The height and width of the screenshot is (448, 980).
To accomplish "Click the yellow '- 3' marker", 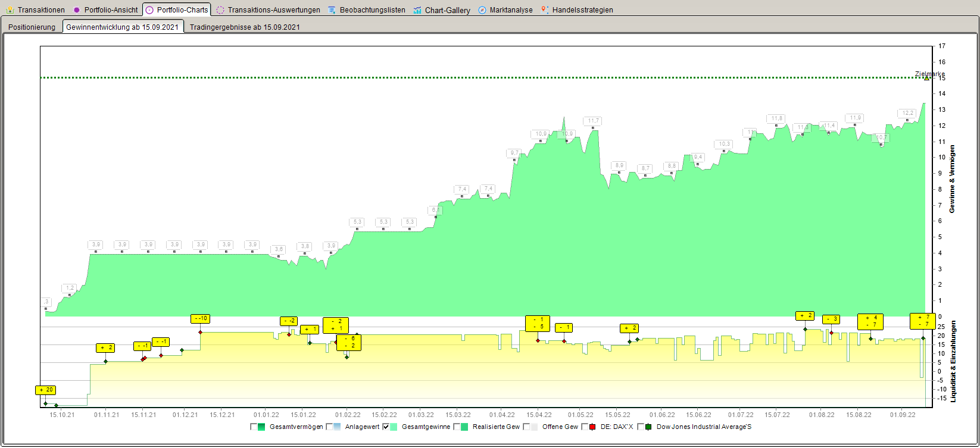I will tap(831, 319).
